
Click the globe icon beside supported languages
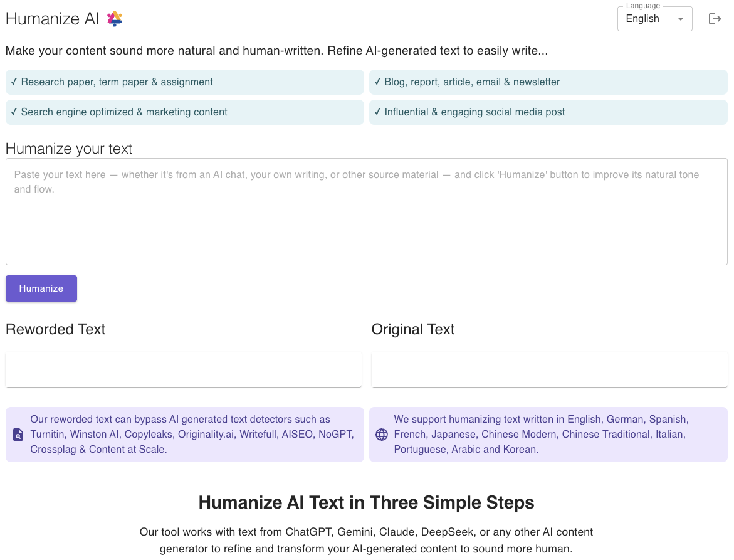click(x=381, y=435)
